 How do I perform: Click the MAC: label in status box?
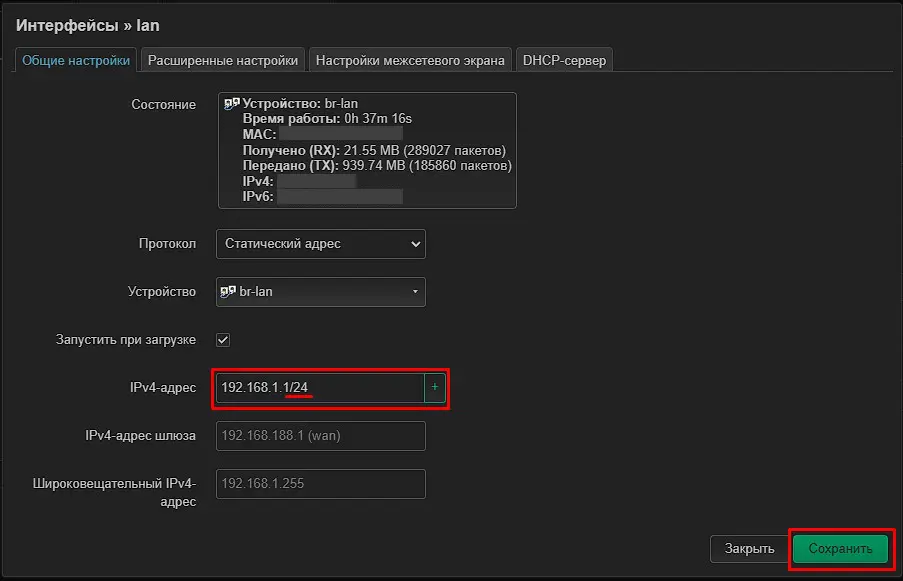click(259, 135)
